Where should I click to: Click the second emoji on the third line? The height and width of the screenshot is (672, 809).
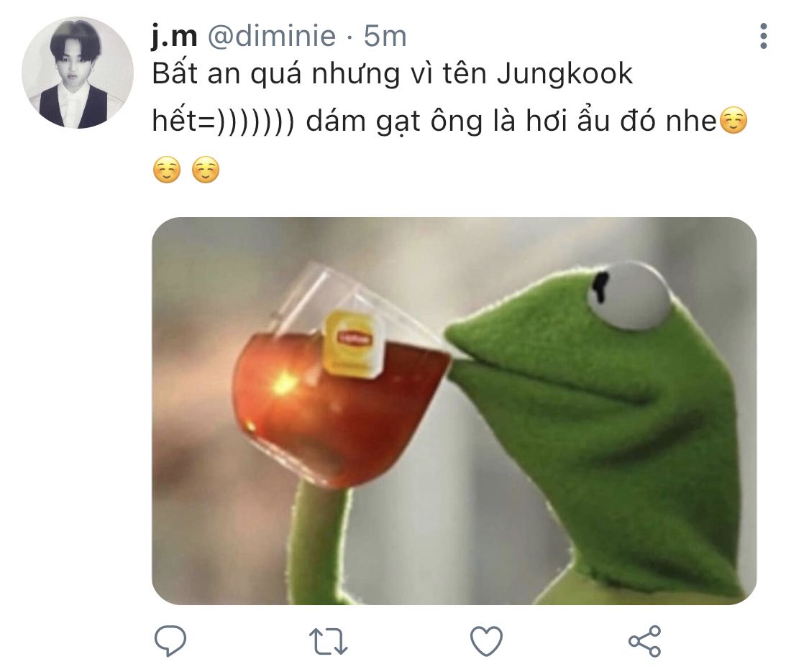[206, 170]
